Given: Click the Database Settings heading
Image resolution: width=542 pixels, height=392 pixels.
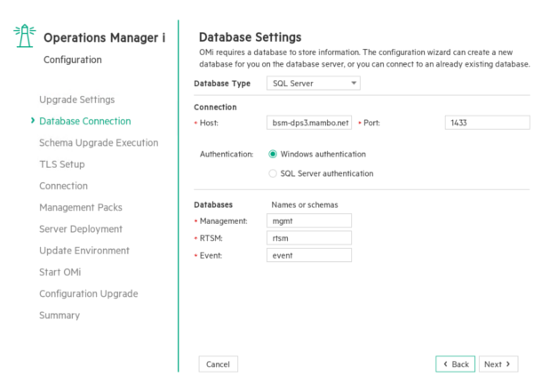Looking at the screenshot, I should tap(250, 37).
